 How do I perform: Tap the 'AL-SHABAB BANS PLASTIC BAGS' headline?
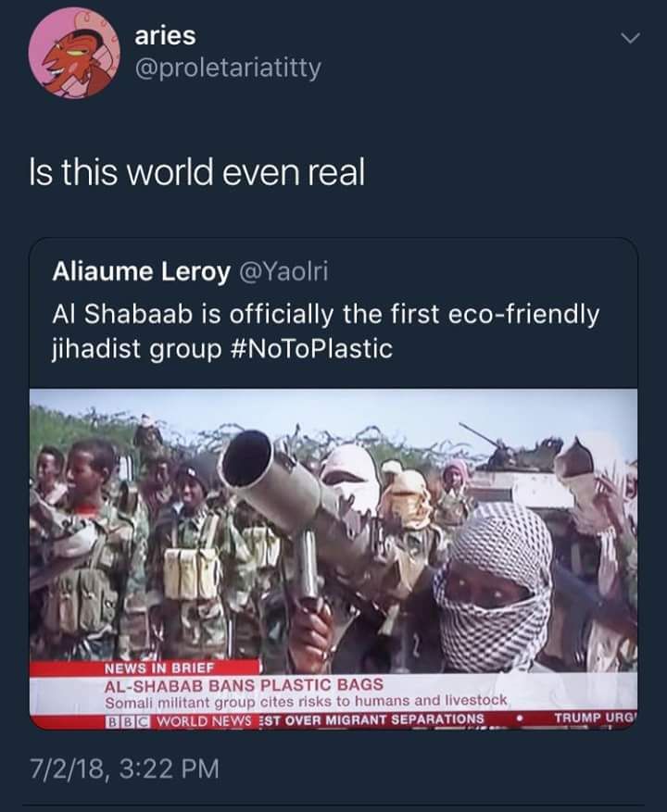point(244,684)
